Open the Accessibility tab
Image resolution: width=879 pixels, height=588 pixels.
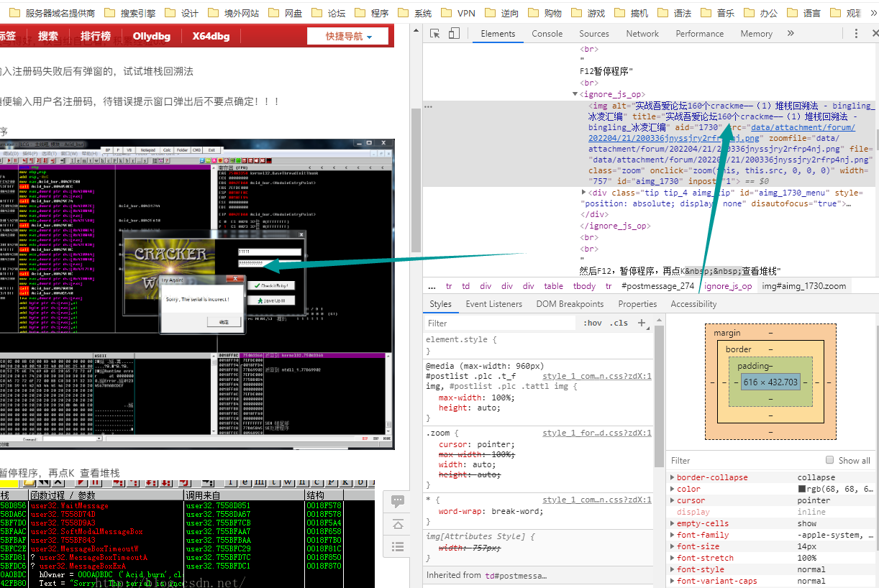[693, 304]
